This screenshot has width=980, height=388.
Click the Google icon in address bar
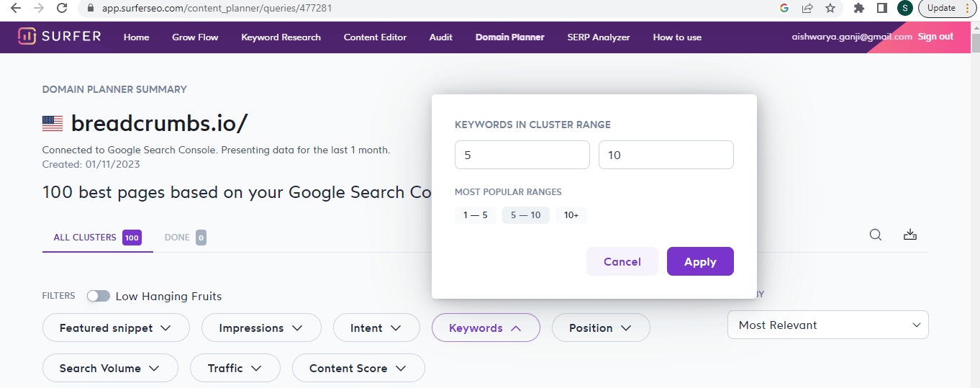[x=784, y=9]
